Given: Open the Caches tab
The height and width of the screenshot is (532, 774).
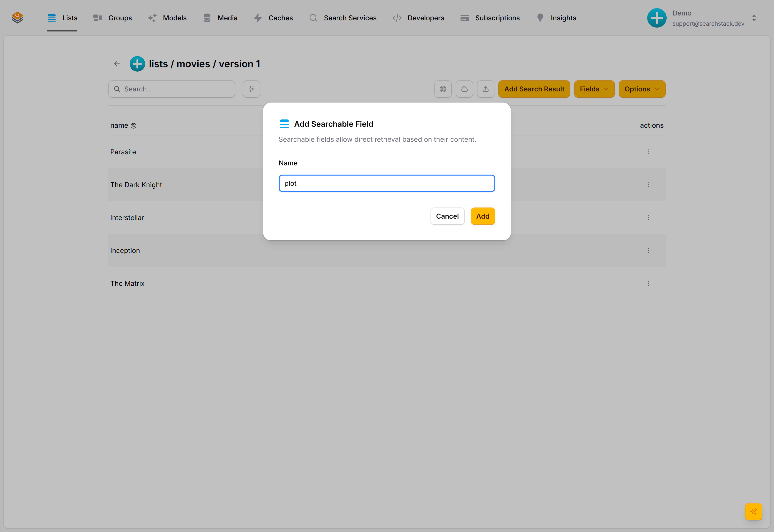Looking at the screenshot, I should 273,18.
